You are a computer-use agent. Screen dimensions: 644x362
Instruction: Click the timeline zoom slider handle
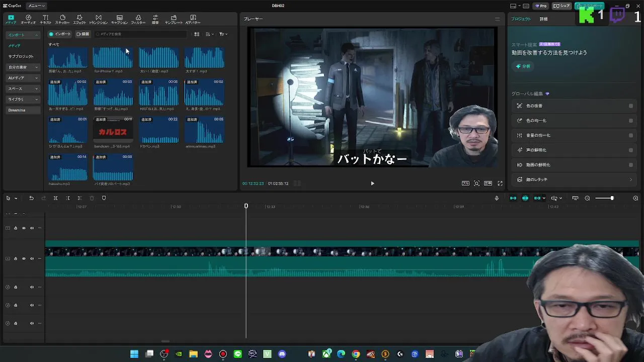(612, 198)
